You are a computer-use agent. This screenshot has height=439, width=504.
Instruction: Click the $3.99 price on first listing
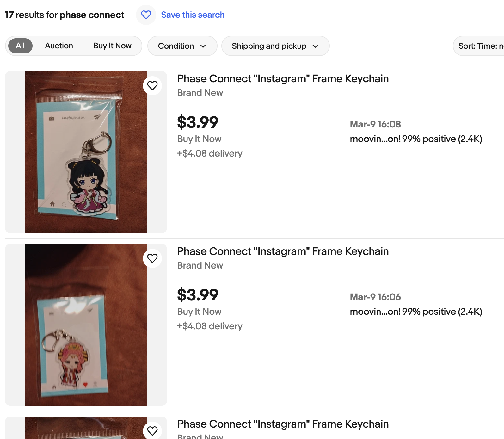pos(198,122)
